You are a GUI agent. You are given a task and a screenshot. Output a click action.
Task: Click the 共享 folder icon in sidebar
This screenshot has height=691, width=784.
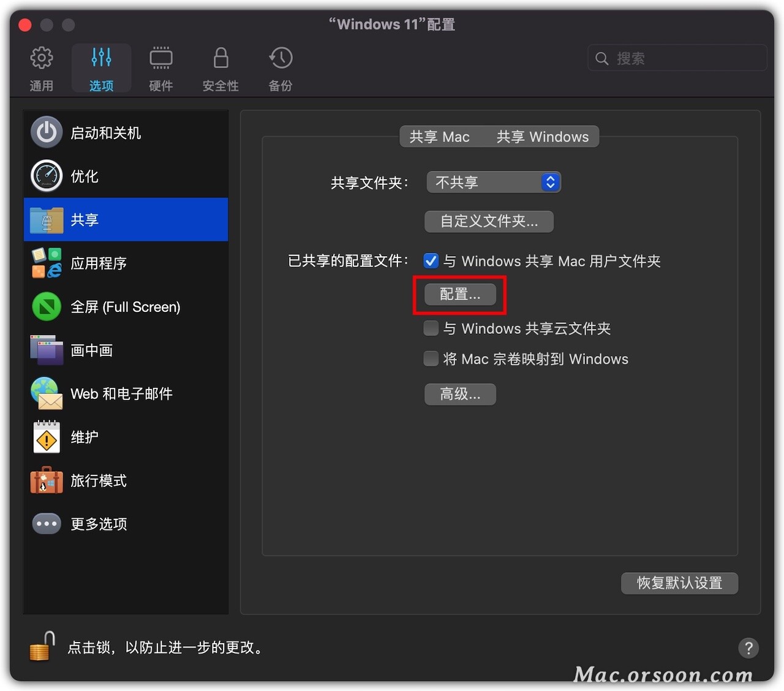pyautogui.click(x=47, y=220)
